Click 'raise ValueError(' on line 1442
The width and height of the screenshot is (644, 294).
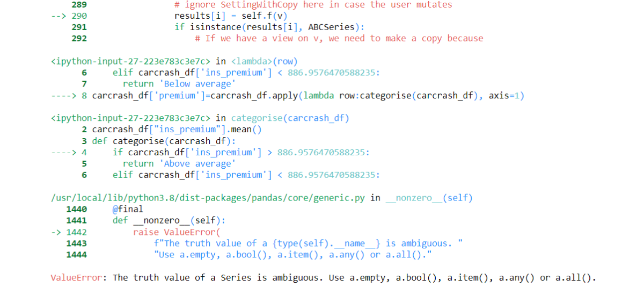[177, 232]
